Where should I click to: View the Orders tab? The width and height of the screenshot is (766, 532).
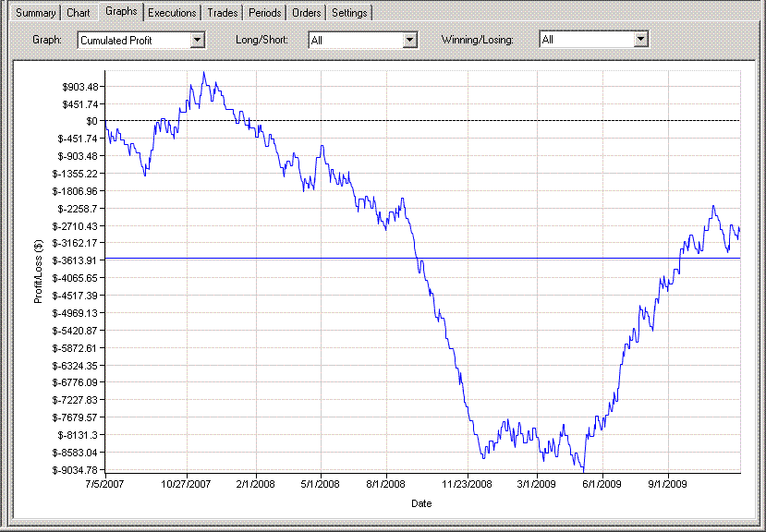307,13
